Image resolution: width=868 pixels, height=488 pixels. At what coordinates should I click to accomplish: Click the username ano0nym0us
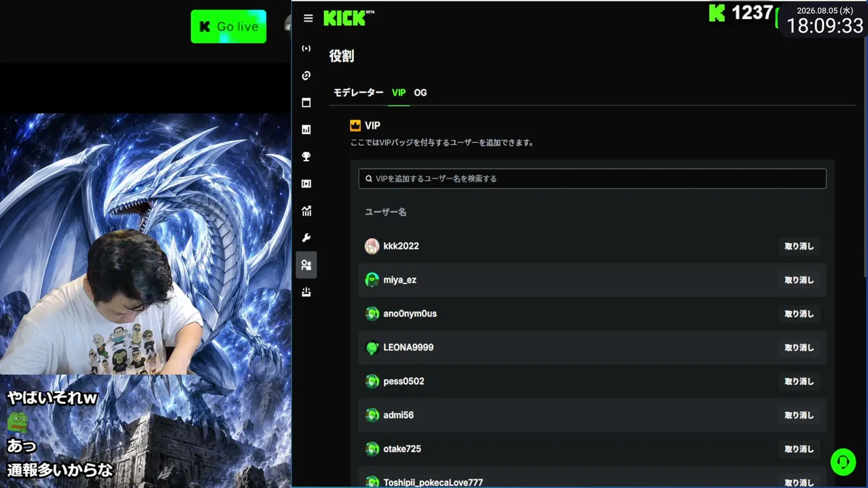[x=410, y=314]
